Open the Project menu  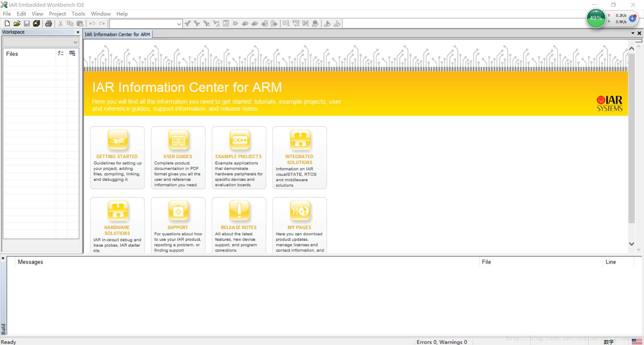pos(57,14)
